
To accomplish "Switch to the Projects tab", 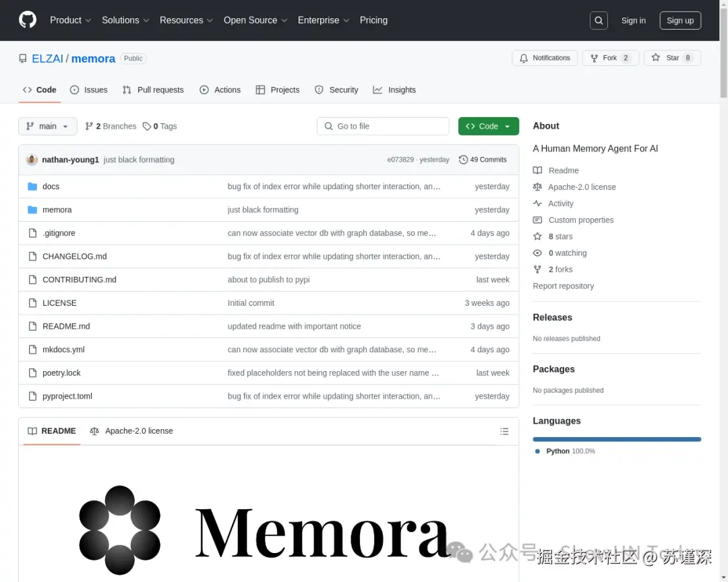I will coord(278,90).
